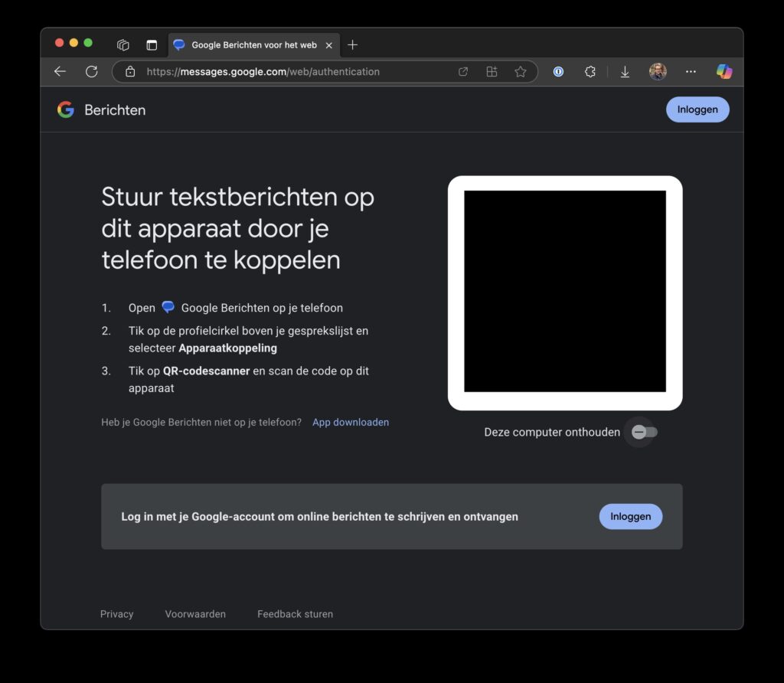Open the vertical tabs panel icon
Viewport: 784px width, 683px height.
(x=152, y=45)
